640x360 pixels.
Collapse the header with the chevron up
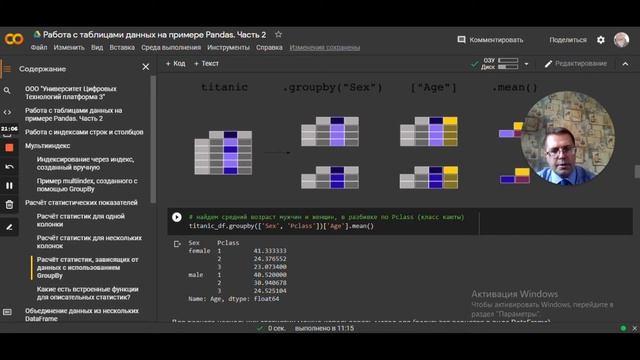625,64
